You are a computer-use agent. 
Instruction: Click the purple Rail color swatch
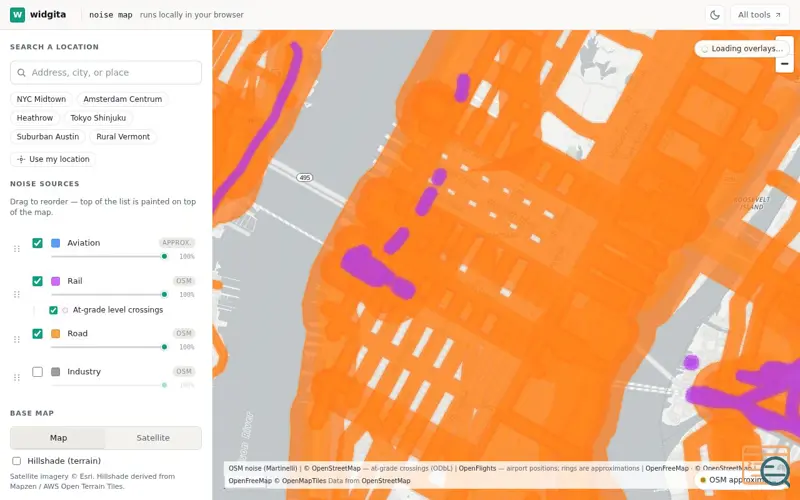pos(56,281)
